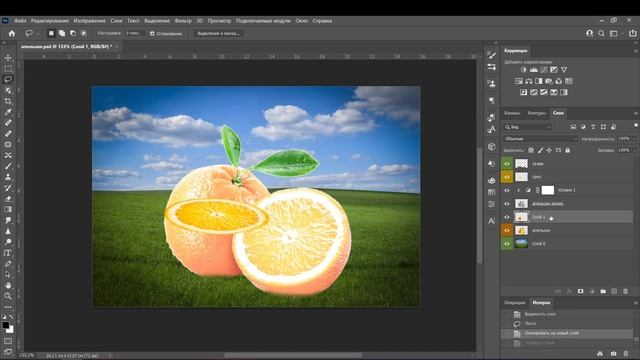The height and width of the screenshot is (360, 640).
Task: Open the Фильтр menu
Action: tap(183, 21)
